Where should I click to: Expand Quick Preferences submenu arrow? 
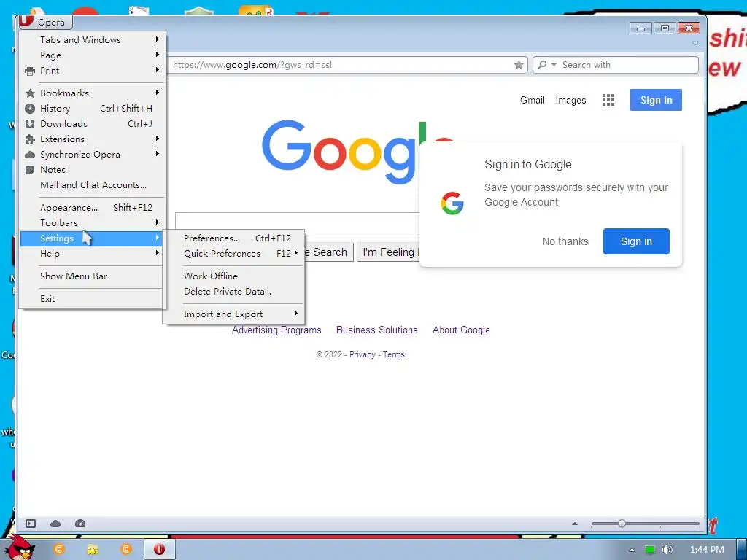[296, 253]
